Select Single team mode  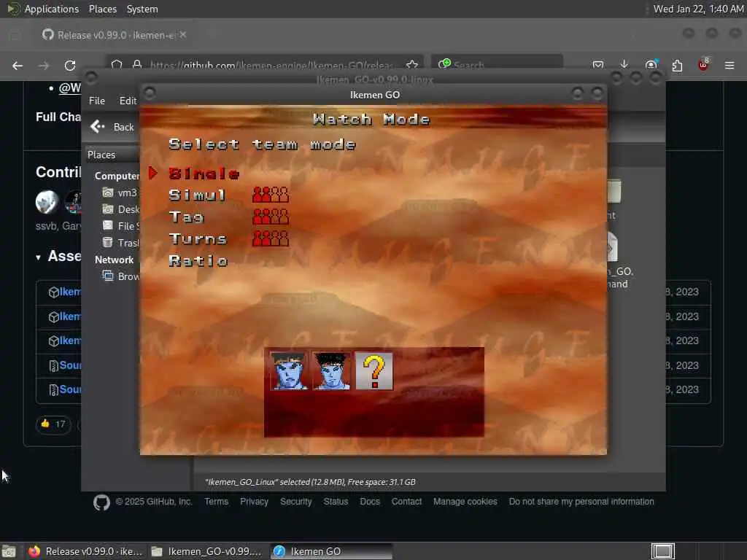(204, 174)
